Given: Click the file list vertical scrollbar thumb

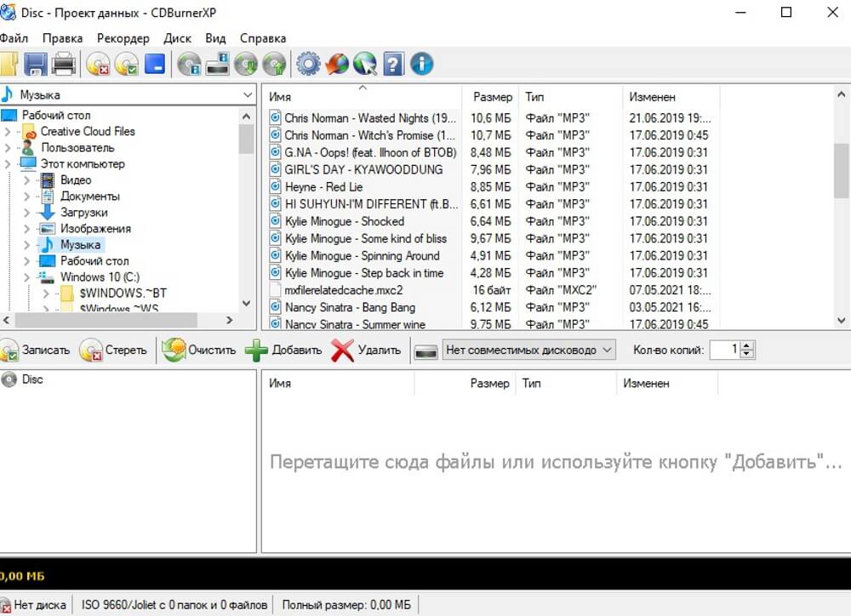Looking at the screenshot, I should tap(842, 170).
